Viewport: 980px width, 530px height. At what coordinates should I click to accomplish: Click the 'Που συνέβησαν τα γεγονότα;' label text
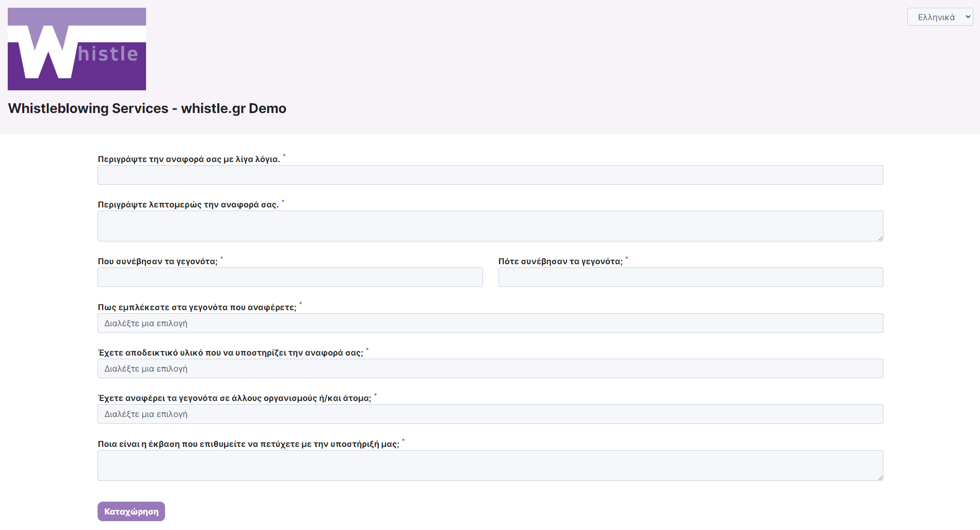click(157, 262)
